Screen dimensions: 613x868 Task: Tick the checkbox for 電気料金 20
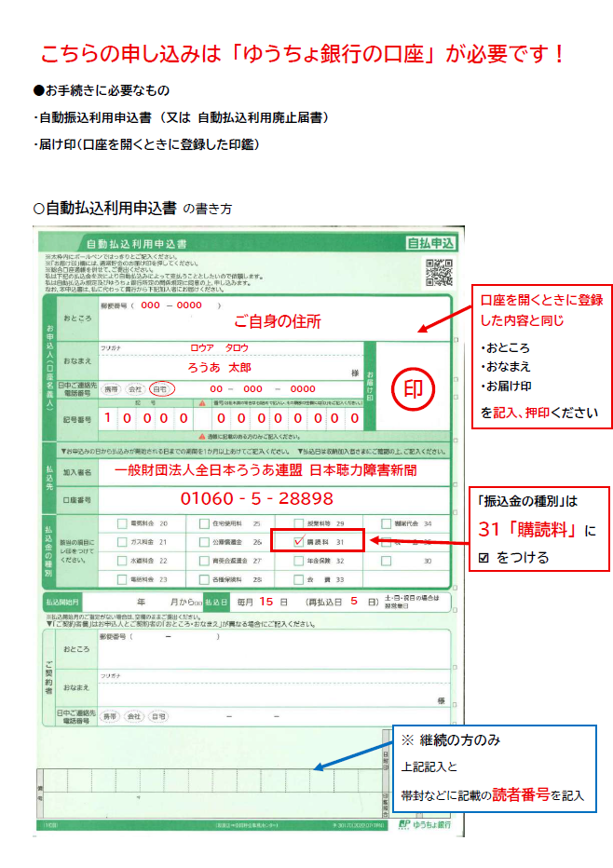tap(122, 523)
